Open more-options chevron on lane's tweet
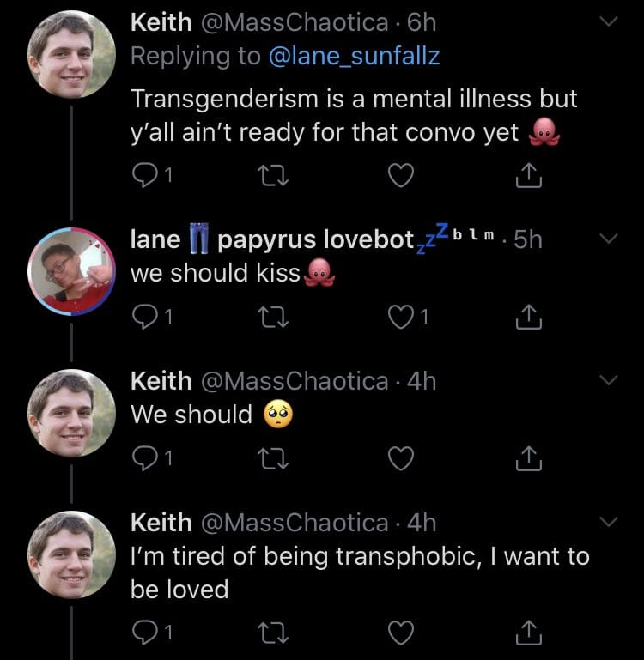The width and height of the screenshot is (644, 660). point(608,240)
